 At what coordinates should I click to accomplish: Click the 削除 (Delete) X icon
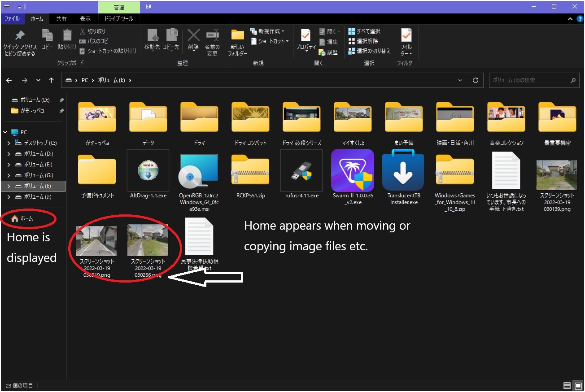193,35
